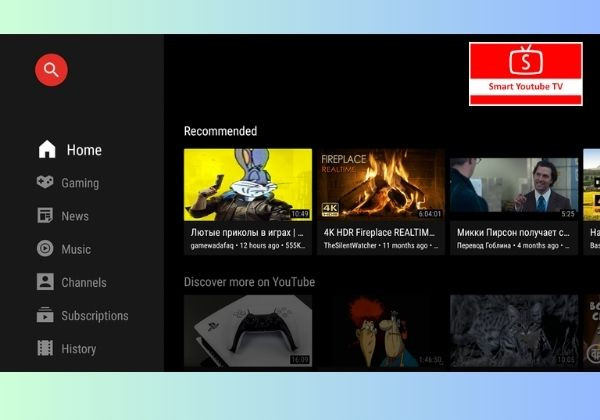Click the Home house icon
Image resolution: width=600 pixels, height=420 pixels.
click(x=47, y=149)
